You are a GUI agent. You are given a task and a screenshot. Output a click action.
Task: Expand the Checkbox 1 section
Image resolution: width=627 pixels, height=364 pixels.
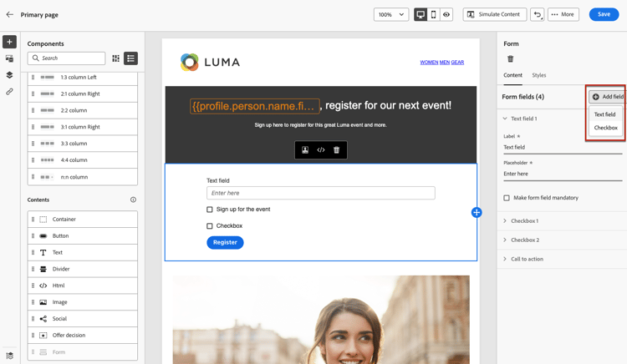pyautogui.click(x=505, y=220)
